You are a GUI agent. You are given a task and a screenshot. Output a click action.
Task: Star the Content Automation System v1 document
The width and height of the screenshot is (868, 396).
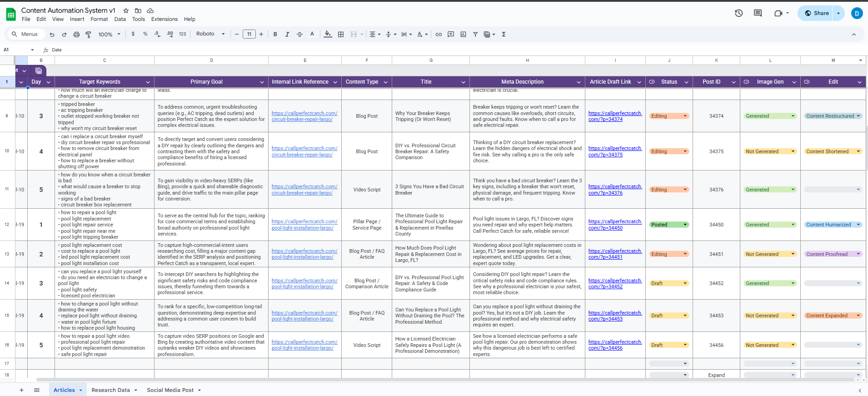pos(126,10)
